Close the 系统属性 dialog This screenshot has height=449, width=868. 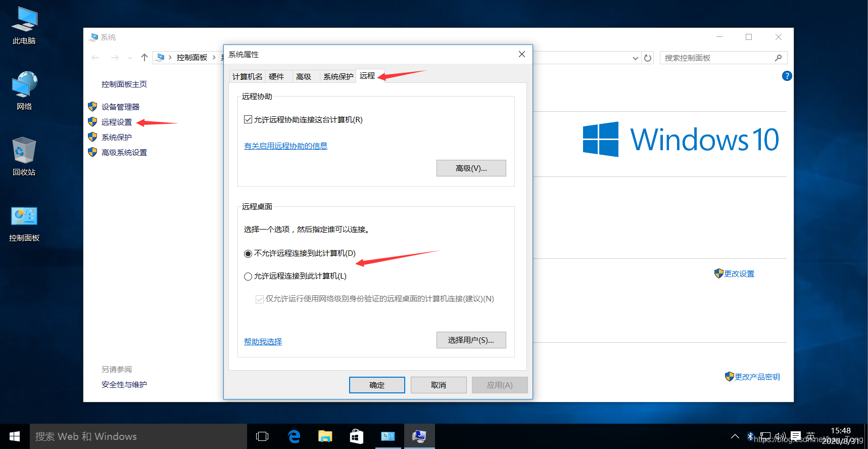coord(522,54)
